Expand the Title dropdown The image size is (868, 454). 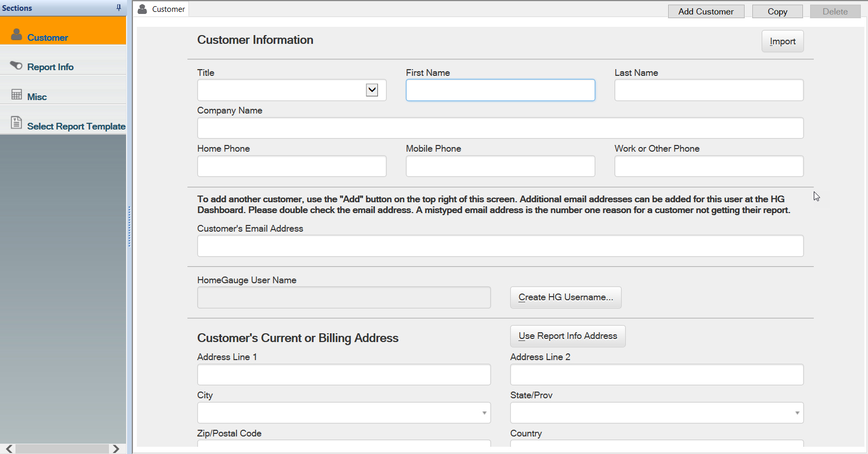(372, 90)
